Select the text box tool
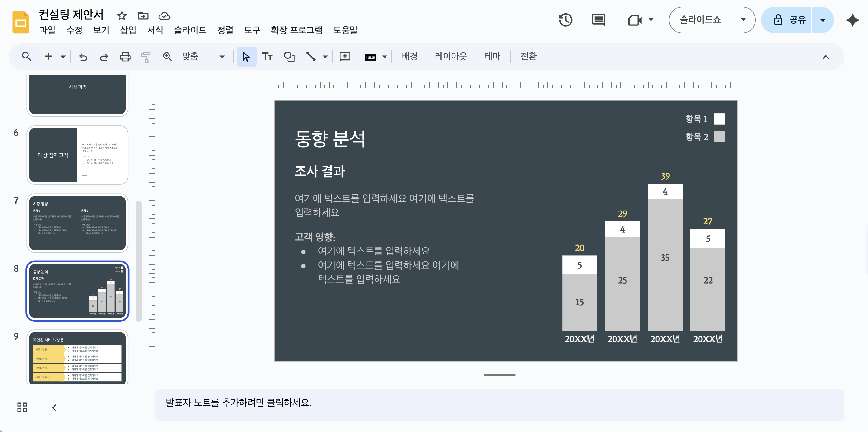 coord(268,56)
